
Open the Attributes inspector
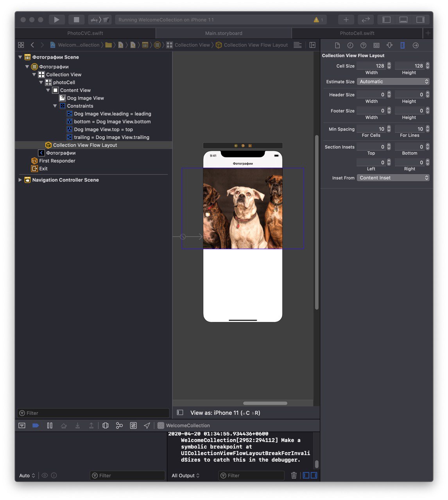click(x=389, y=45)
